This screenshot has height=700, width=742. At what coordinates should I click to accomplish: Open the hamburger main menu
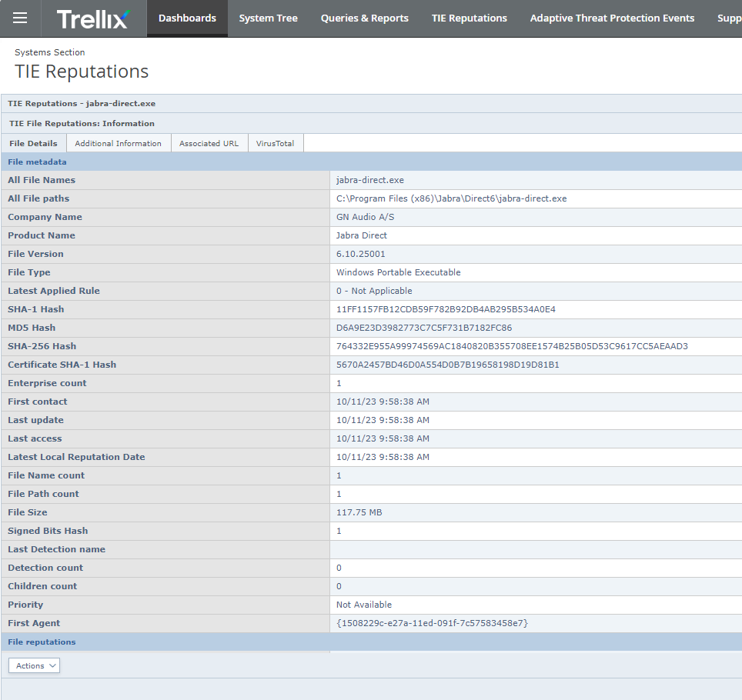tap(20, 18)
